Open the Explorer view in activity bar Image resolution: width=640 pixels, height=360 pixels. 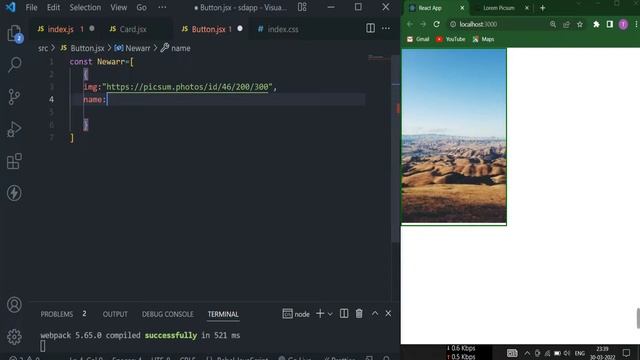tap(14, 33)
